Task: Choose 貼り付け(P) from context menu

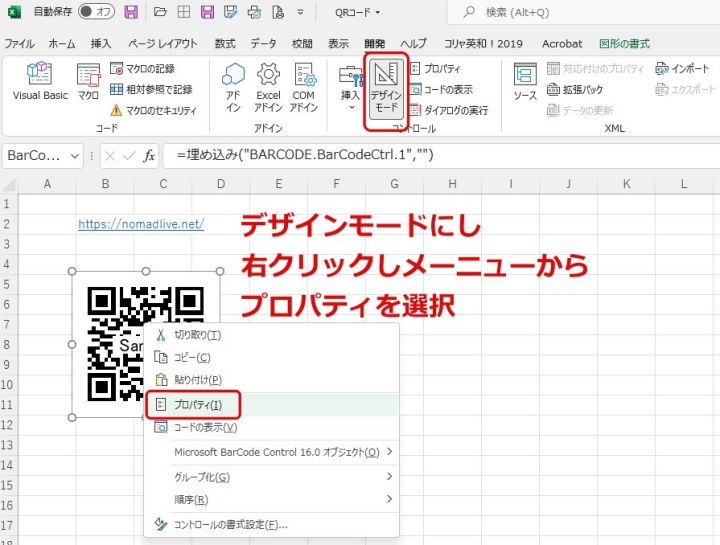Action: click(271, 380)
